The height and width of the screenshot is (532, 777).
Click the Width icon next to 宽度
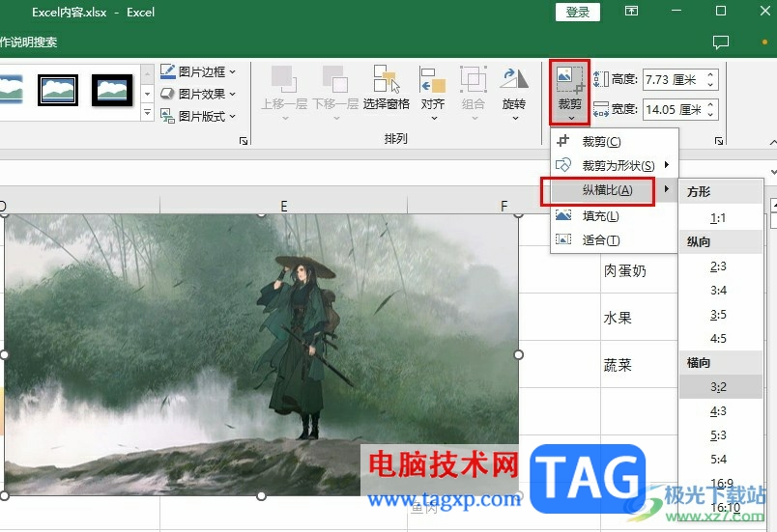[x=600, y=109]
